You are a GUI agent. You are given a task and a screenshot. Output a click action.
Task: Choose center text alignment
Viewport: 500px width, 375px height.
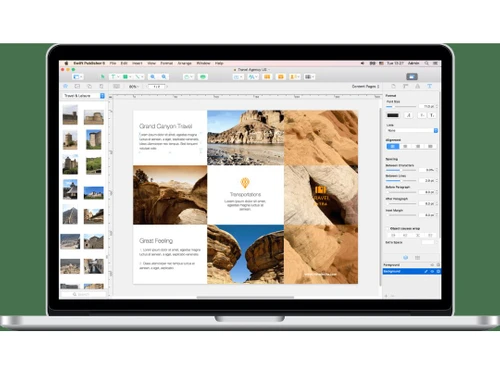pyautogui.click(x=405, y=146)
